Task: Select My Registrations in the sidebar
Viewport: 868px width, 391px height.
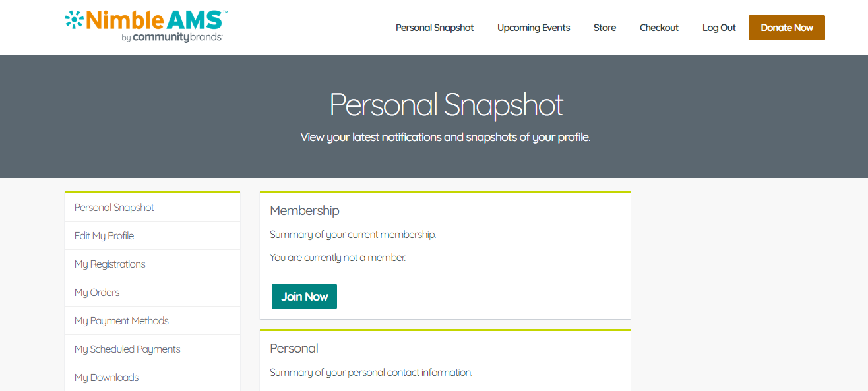Action: 109,264
